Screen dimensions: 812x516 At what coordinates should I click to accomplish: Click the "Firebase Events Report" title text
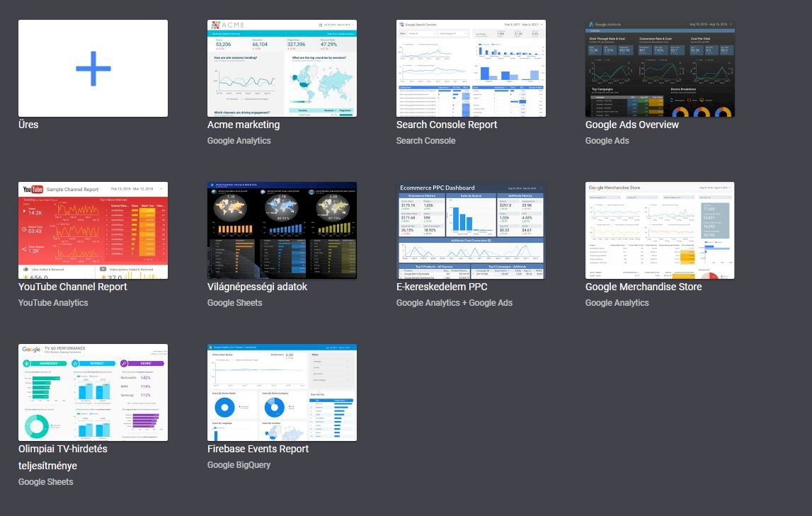[258, 449]
